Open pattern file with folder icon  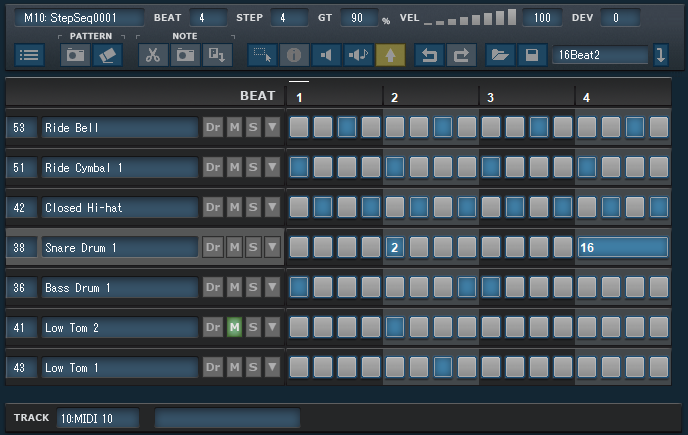[499, 55]
